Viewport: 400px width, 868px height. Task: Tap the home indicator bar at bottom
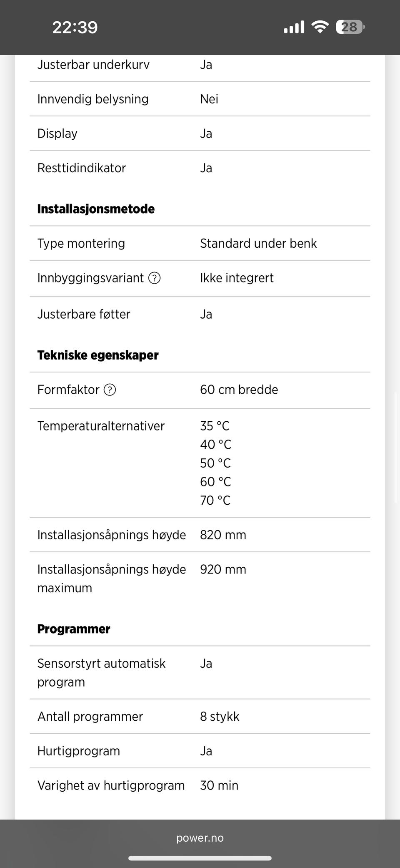click(200, 858)
